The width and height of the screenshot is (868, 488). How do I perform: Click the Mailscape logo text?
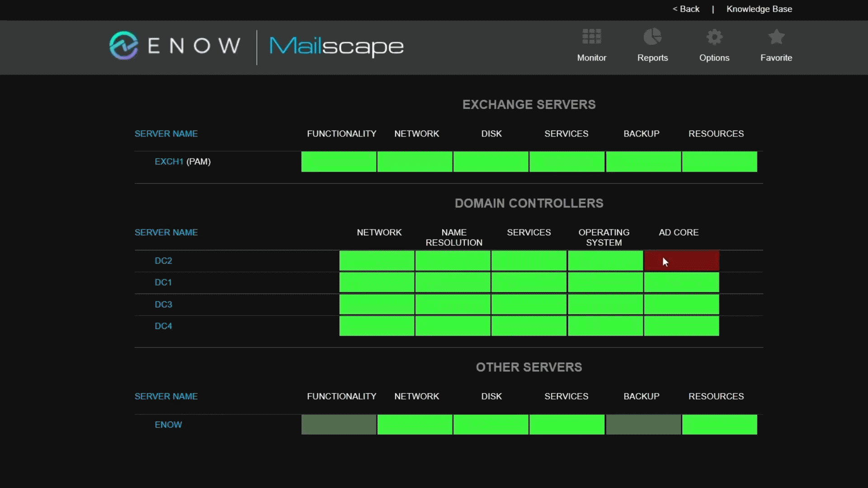(336, 46)
